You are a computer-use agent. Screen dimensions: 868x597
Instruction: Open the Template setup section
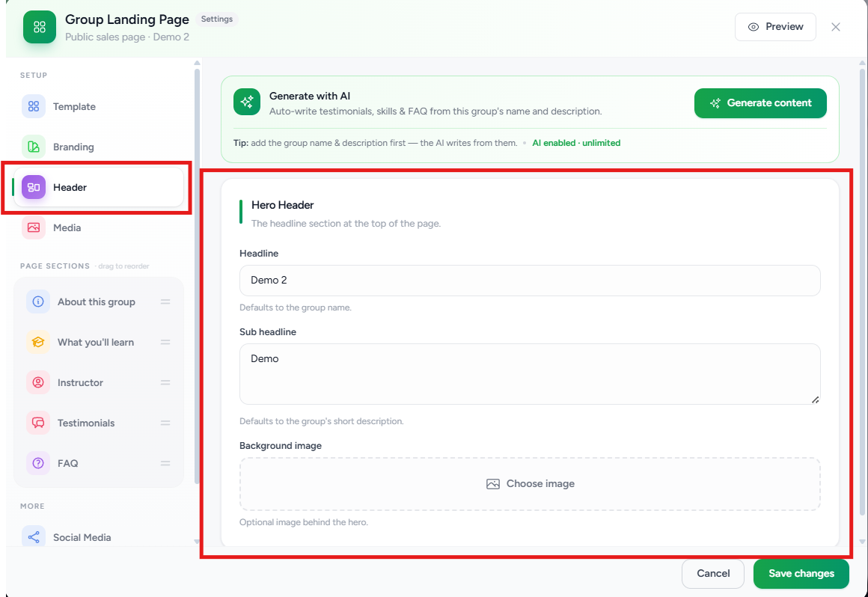(99, 106)
